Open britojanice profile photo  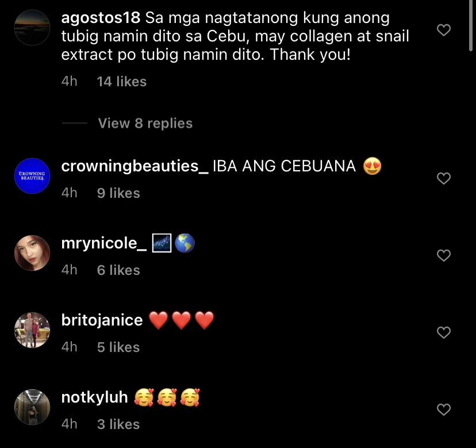(32, 330)
